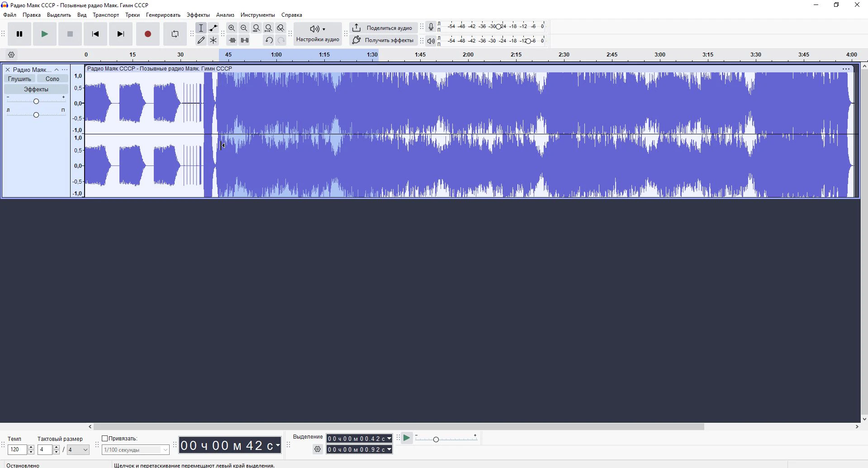868x468 pixels.
Task: Open Настройки аудио dropdown
Action: click(x=318, y=34)
